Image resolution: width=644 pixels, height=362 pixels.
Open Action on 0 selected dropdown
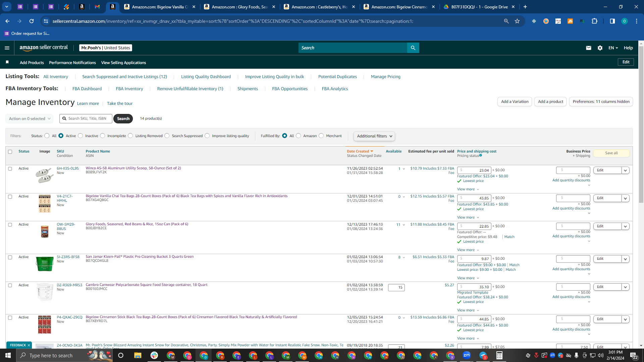point(30,119)
